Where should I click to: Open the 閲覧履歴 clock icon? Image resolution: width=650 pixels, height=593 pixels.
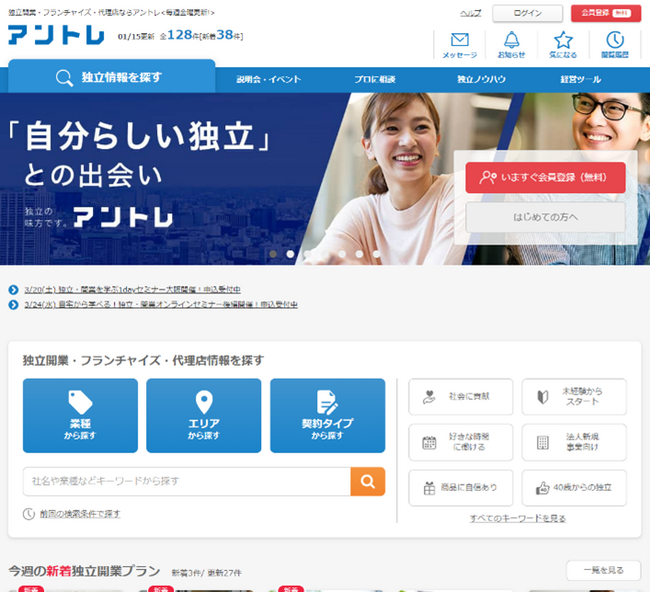pos(615,42)
